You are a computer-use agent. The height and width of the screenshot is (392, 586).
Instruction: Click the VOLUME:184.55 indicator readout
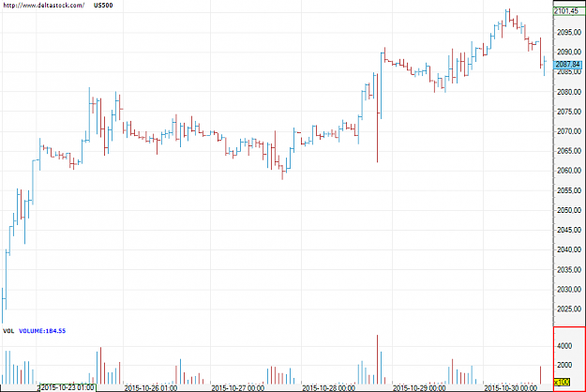42,331
